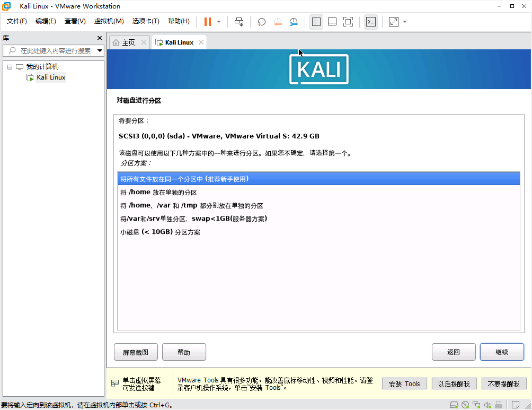532x410 pixels.
Task: Click the 继续 button
Action: click(502, 352)
